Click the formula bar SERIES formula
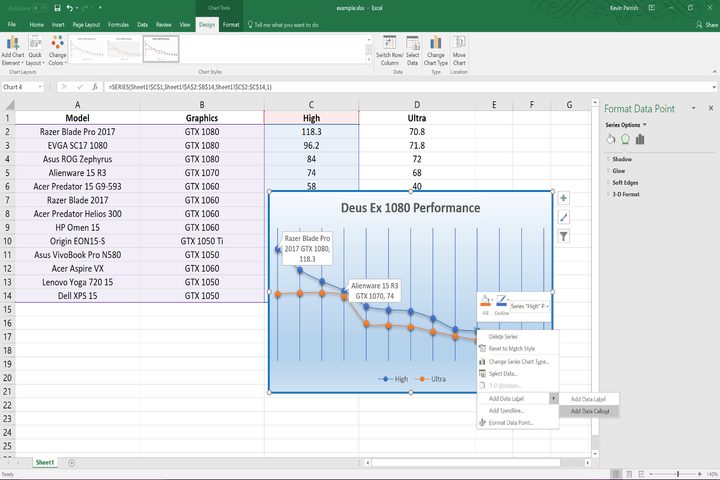Image resolution: width=720 pixels, height=480 pixels. [x=190, y=87]
